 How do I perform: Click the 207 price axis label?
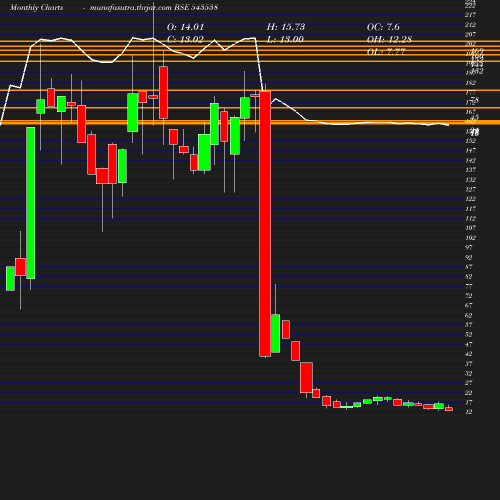470,34
